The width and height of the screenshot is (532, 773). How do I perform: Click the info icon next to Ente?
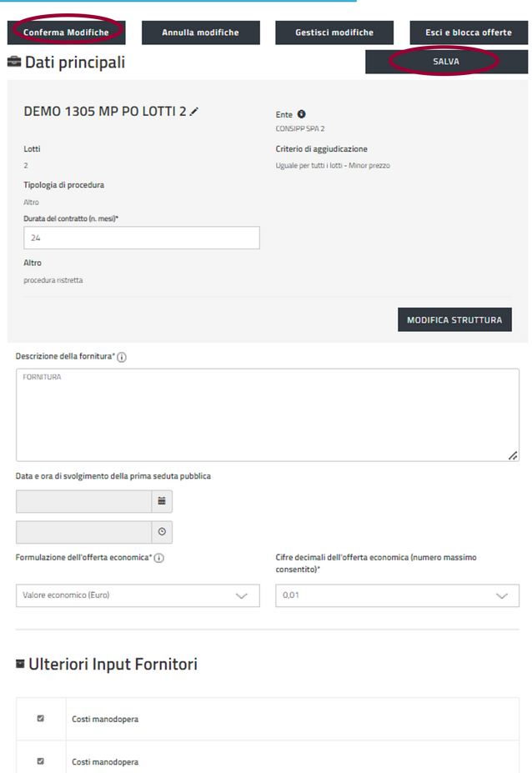[x=301, y=114]
